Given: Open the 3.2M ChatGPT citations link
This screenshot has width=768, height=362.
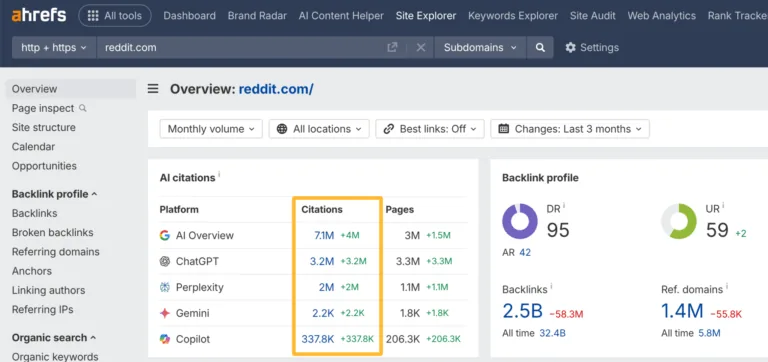Looking at the screenshot, I should pyautogui.click(x=322, y=262).
